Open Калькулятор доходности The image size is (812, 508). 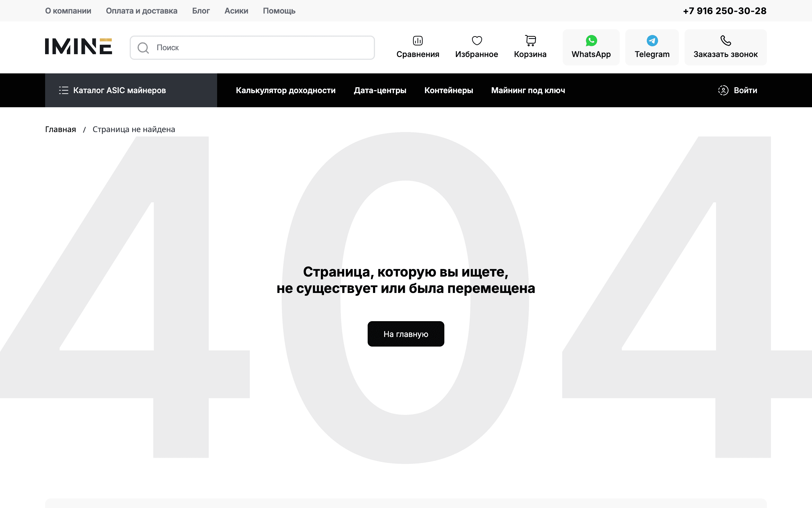coord(286,90)
